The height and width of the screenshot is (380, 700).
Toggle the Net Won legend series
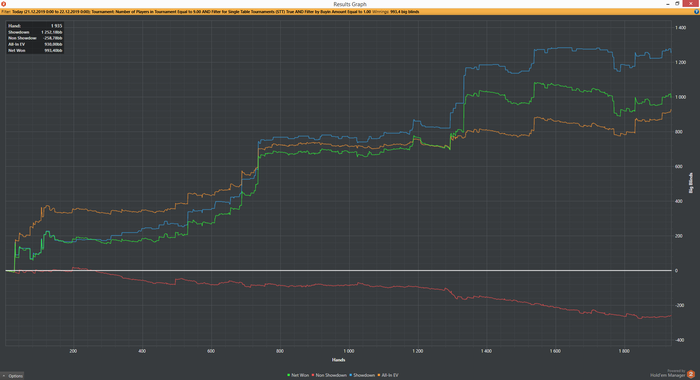click(x=298, y=375)
